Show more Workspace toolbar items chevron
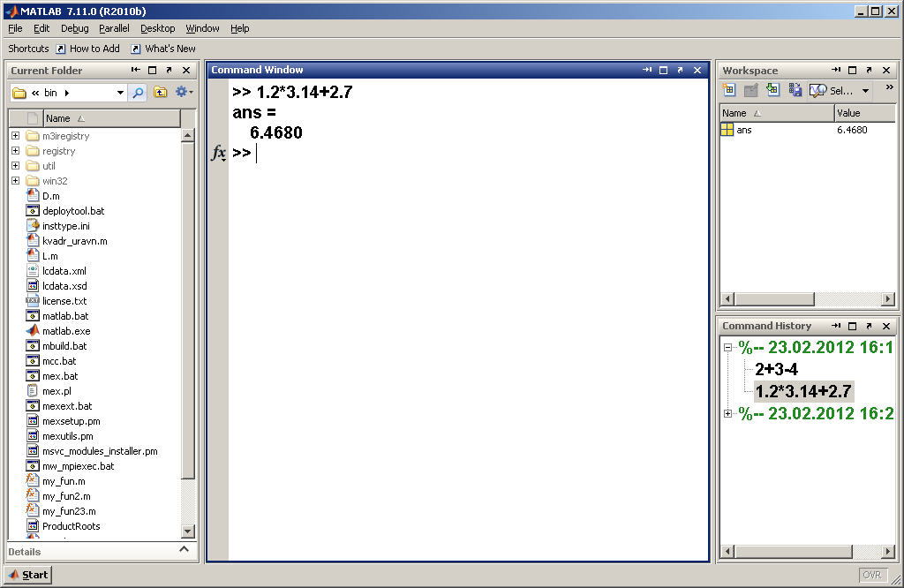The height and width of the screenshot is (588, 904). point(889,87)
